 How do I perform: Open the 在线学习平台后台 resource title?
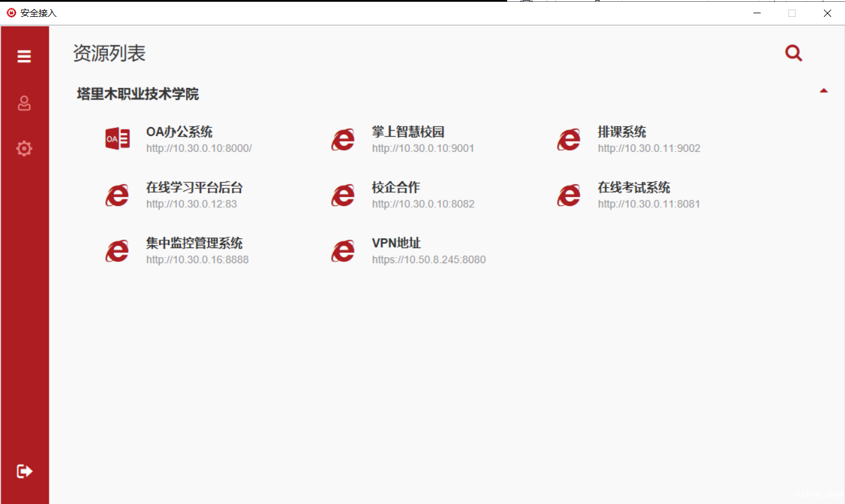195,188
